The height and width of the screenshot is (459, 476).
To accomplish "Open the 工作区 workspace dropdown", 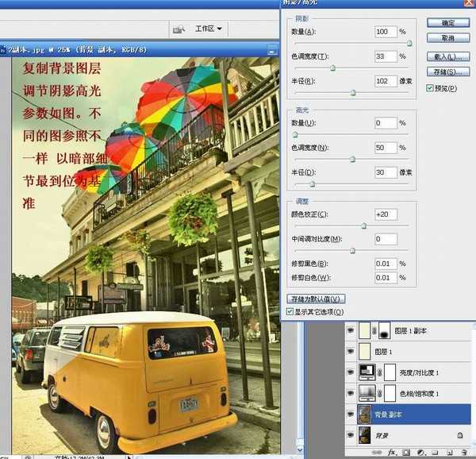I will 209,29.
